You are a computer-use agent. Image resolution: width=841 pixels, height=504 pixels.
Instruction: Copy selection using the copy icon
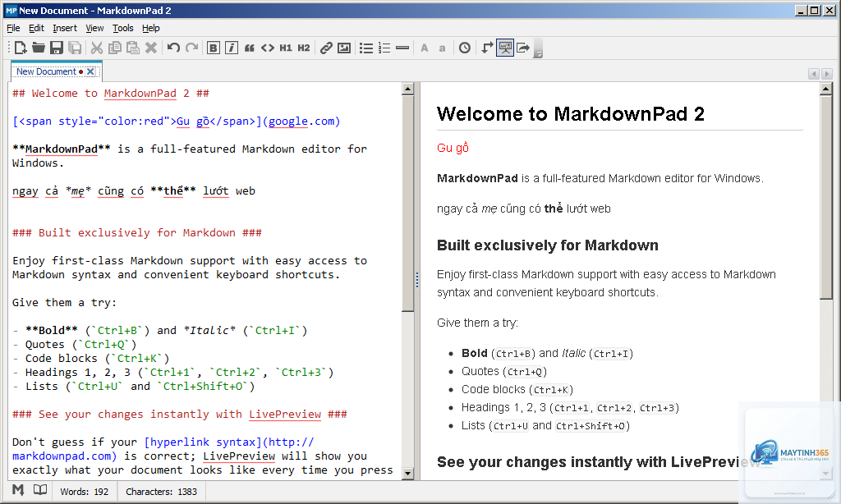pyautogui.click(x=114, y=48)
